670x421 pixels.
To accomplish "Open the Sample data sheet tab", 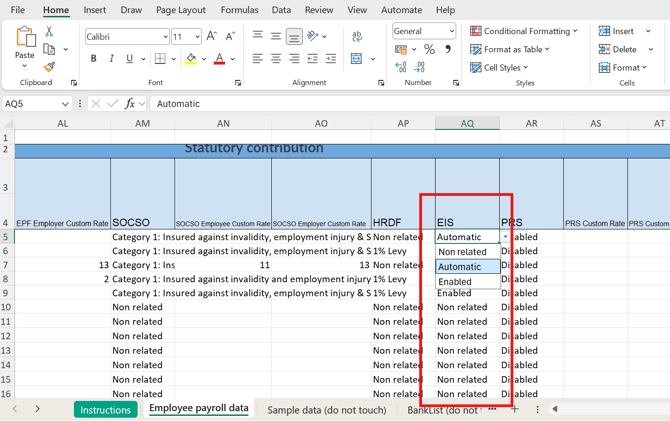I will [x=326, y=410].
